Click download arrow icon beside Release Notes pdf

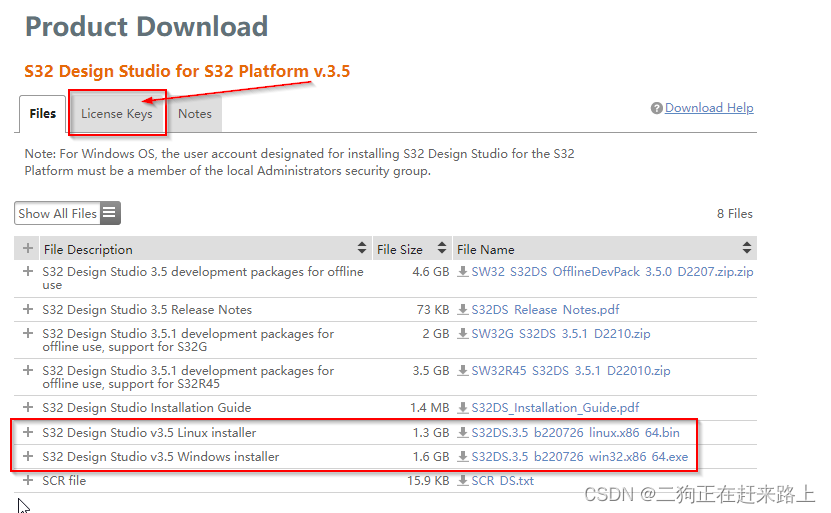pyautogui.click(x=463, y=309)
